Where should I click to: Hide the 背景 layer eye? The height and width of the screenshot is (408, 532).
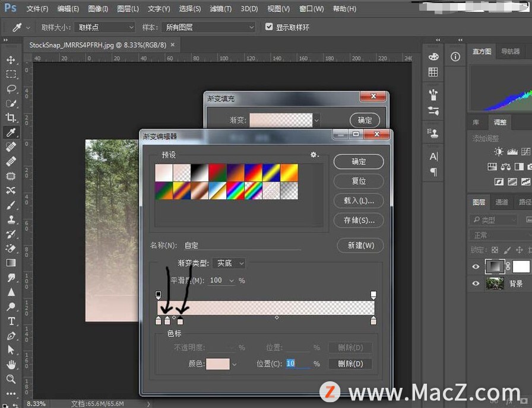[476, 283]
